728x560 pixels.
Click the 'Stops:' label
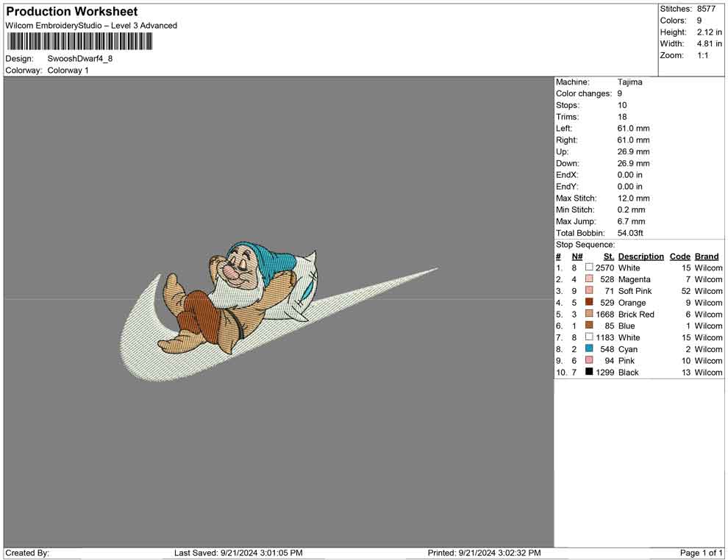pyautogui.click(x=568, y=105)
